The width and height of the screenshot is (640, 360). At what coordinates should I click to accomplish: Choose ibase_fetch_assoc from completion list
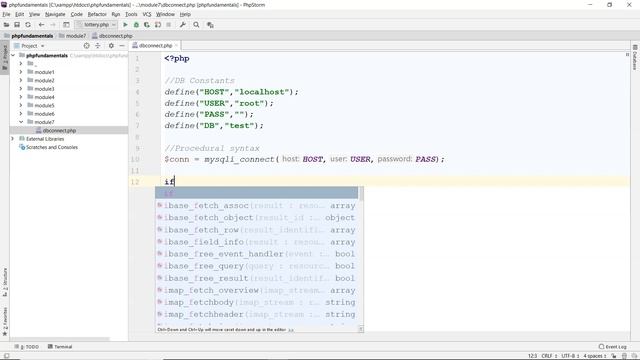pos(256,206)
